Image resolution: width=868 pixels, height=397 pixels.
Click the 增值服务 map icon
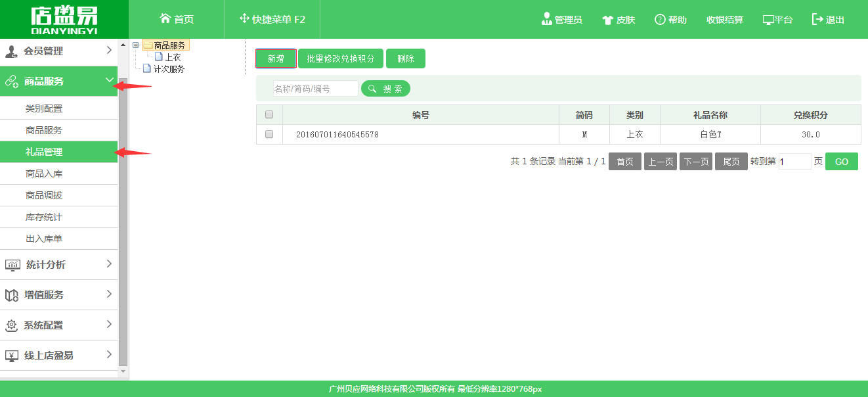tap(12, 295)
